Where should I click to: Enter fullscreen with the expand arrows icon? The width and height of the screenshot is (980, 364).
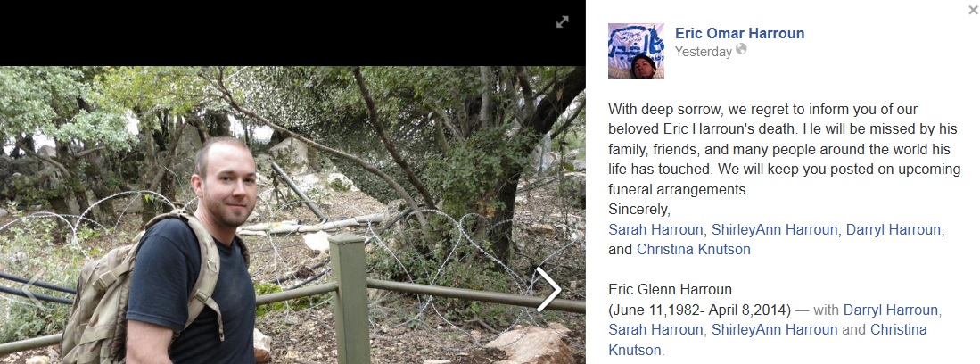click(563, 22)
